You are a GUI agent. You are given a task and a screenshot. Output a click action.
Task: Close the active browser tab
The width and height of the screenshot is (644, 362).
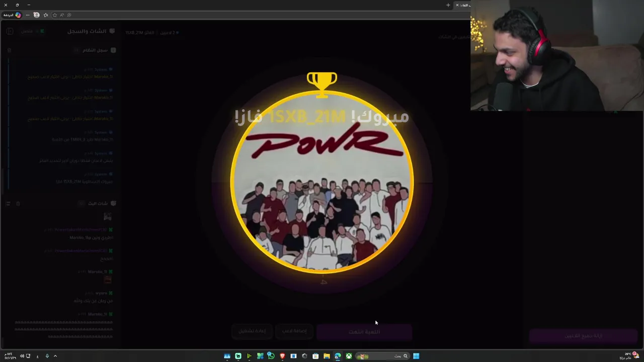[x=457, y=5]
